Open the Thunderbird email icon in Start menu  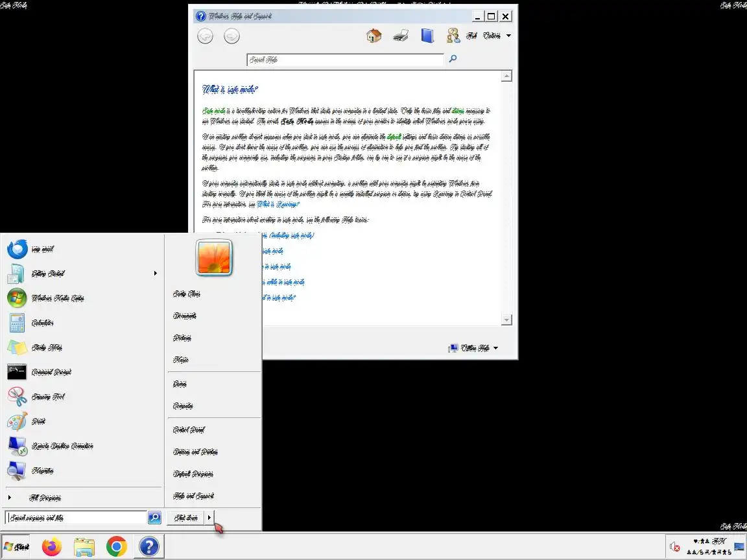coord(17,249)
